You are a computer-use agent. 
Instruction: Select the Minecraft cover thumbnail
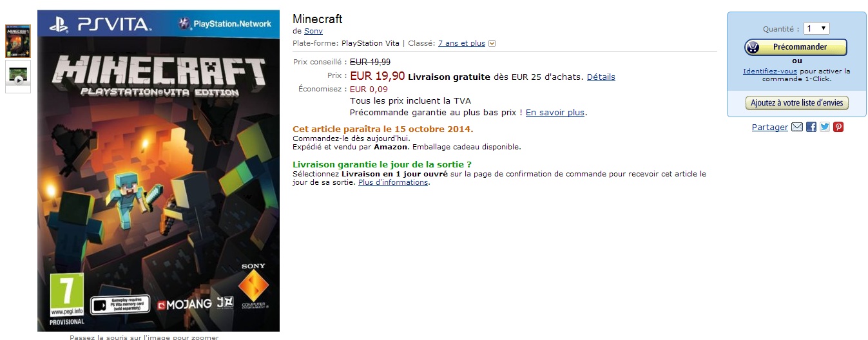pos(18,41)
